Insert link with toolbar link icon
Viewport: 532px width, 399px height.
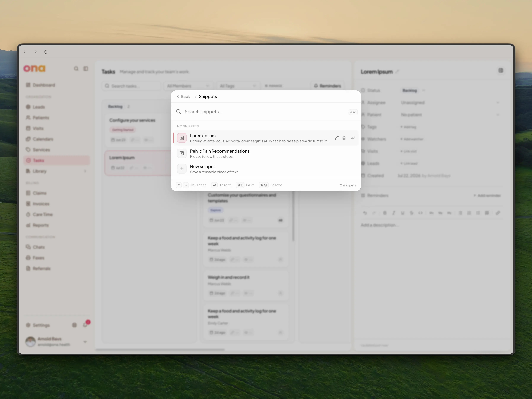[498, 213]
